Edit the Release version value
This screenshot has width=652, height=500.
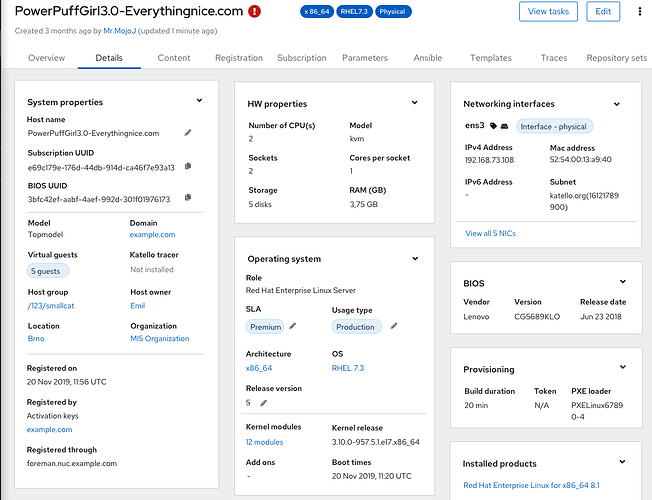263,403
